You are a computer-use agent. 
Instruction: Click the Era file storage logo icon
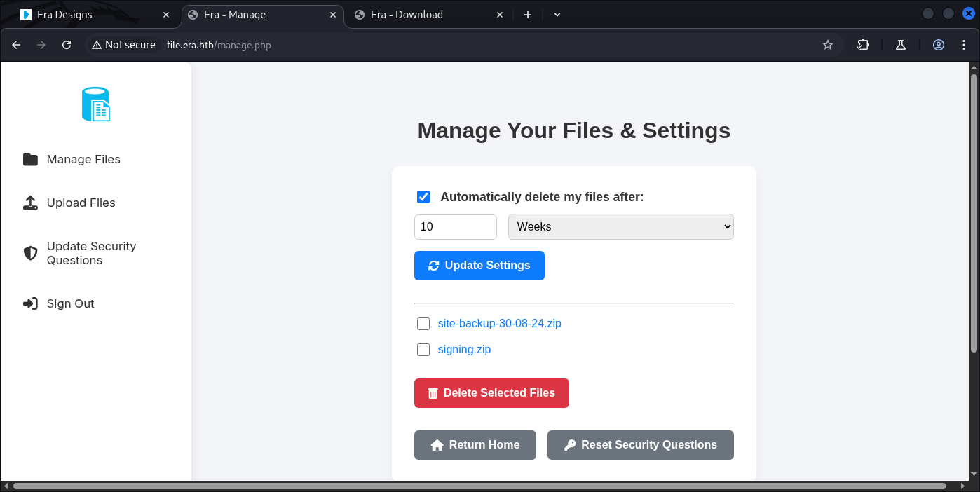(x=96, y=104)
